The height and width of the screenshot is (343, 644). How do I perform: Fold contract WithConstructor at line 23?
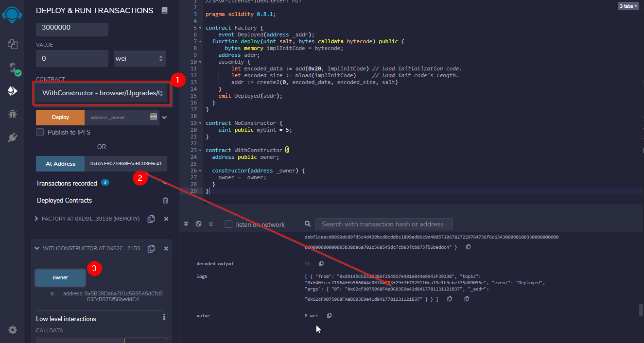point(200,150)
